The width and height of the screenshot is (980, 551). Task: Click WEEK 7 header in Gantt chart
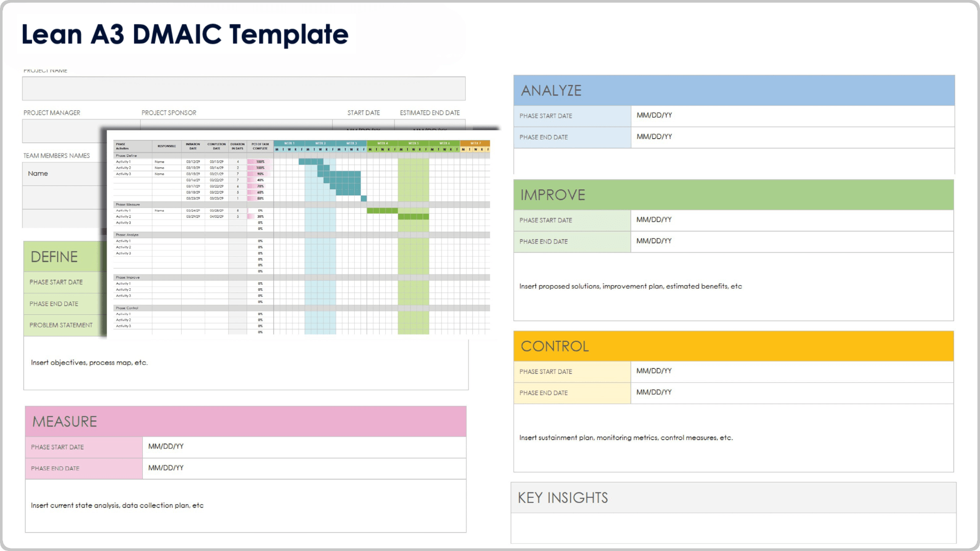(x=475, y=143)
